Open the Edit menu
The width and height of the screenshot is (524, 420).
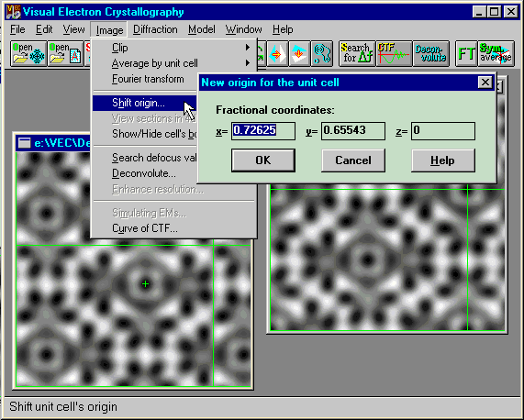(44, 29)
